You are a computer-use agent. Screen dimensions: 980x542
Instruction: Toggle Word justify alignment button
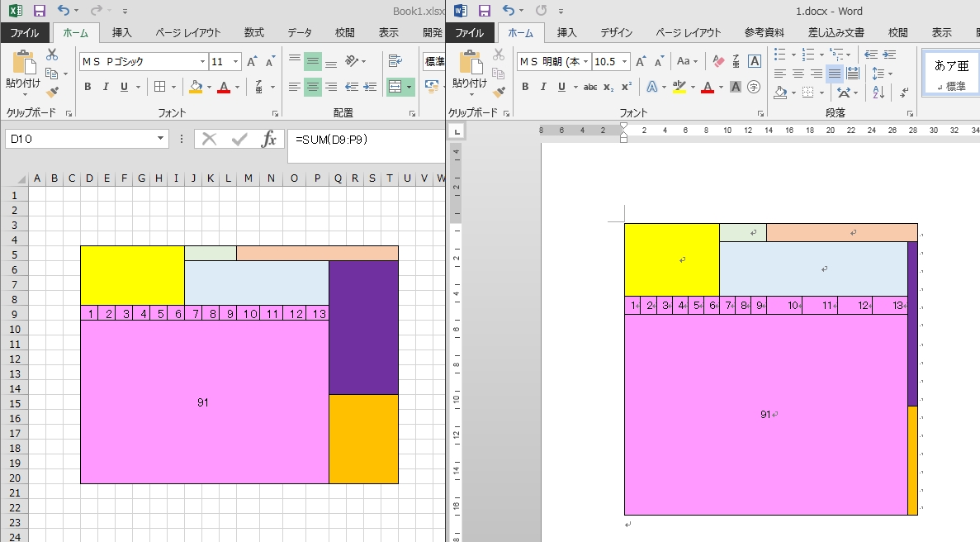835,74
